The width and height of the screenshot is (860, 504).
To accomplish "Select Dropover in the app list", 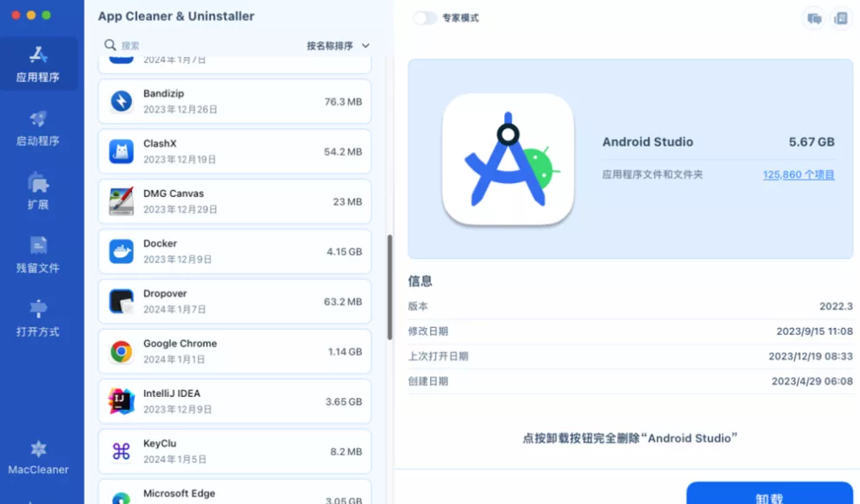I will (235, 301).
